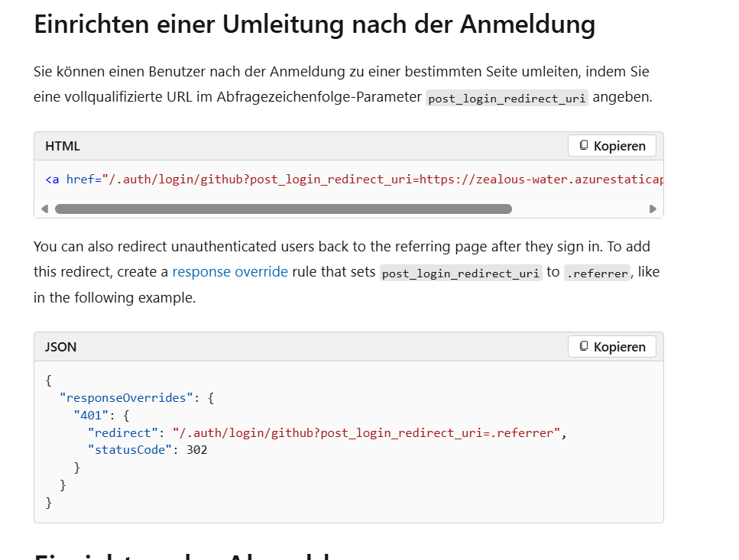Click the heading 'Einrichten einer Umleitung nach der Anmeldung'

tap(314, 24)
